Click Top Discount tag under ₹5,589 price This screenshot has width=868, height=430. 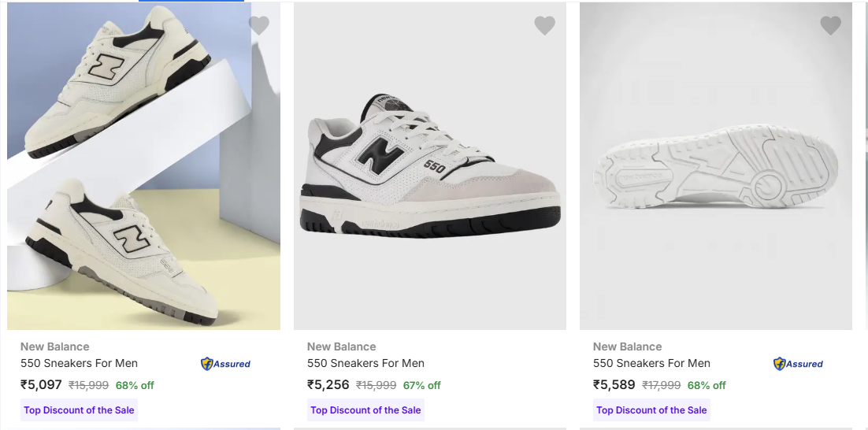(651, 410)
